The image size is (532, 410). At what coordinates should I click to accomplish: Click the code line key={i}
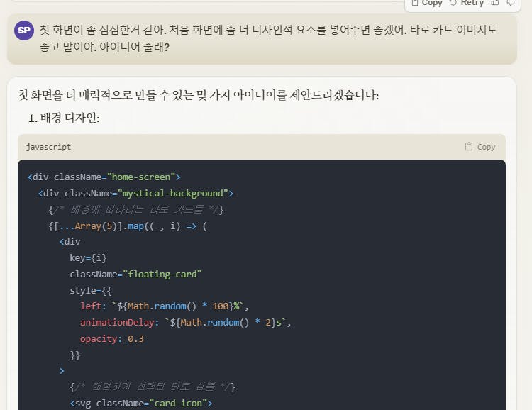[x=88, y=258]
